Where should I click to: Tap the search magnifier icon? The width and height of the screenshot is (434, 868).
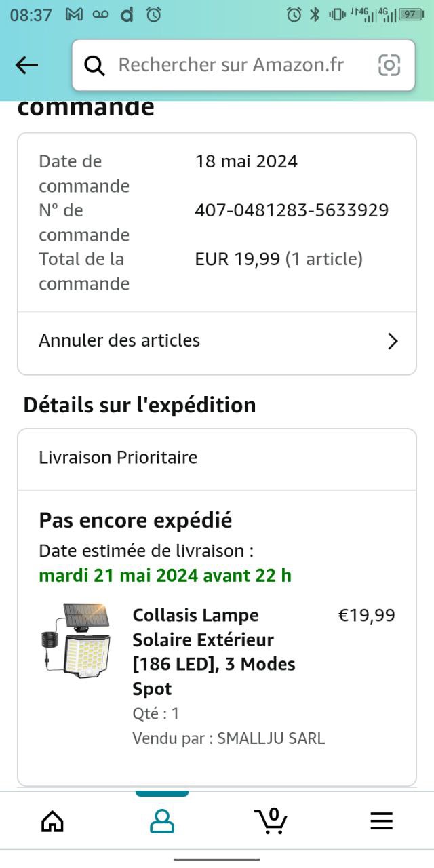(x=94, y=65)
